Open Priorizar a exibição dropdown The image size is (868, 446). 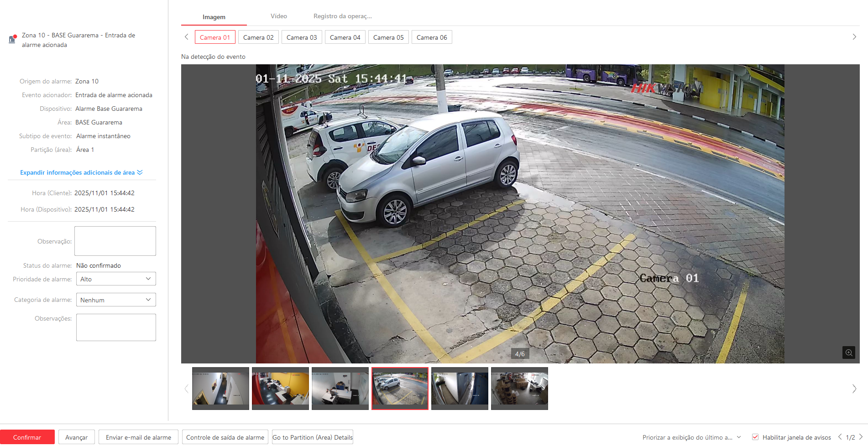[691, 437]
